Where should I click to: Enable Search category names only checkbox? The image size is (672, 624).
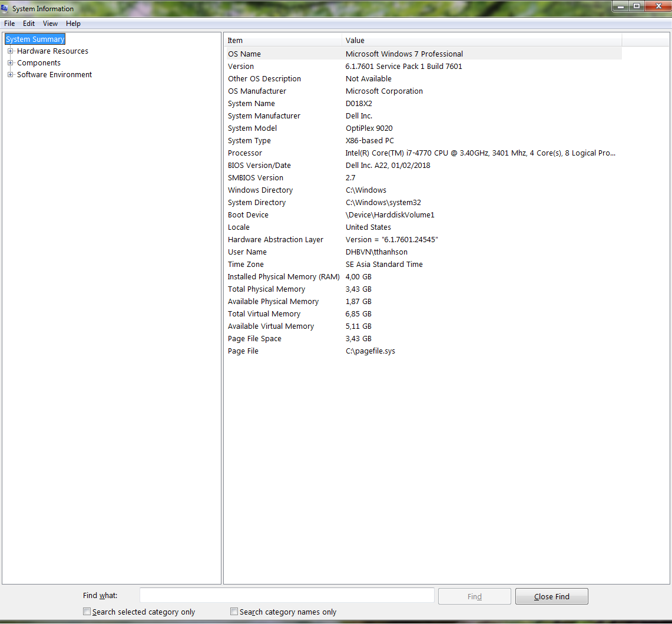pyautogui.click(x=234, y=612)
